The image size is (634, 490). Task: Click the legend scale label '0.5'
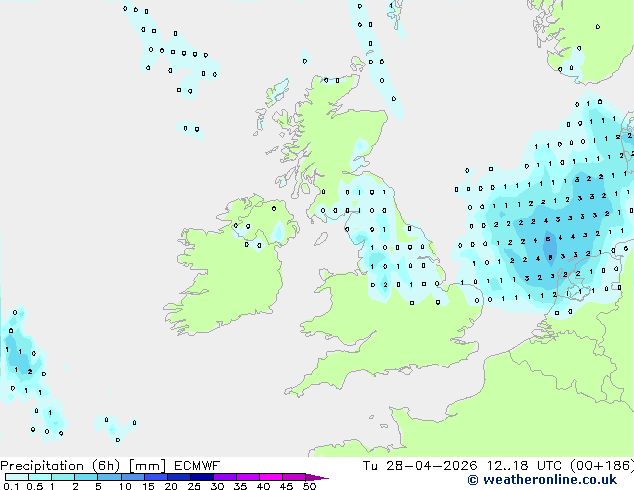click(34, 486)
